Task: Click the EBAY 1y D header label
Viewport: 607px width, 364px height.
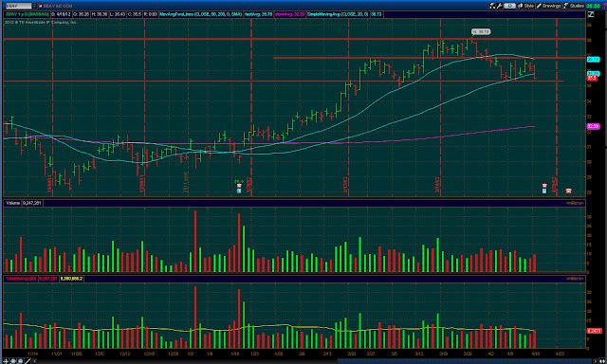Action: [28, 14]
